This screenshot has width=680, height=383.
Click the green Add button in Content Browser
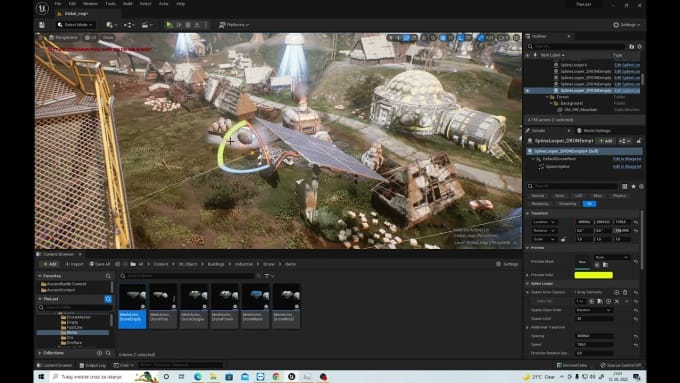tap(49, 264)
